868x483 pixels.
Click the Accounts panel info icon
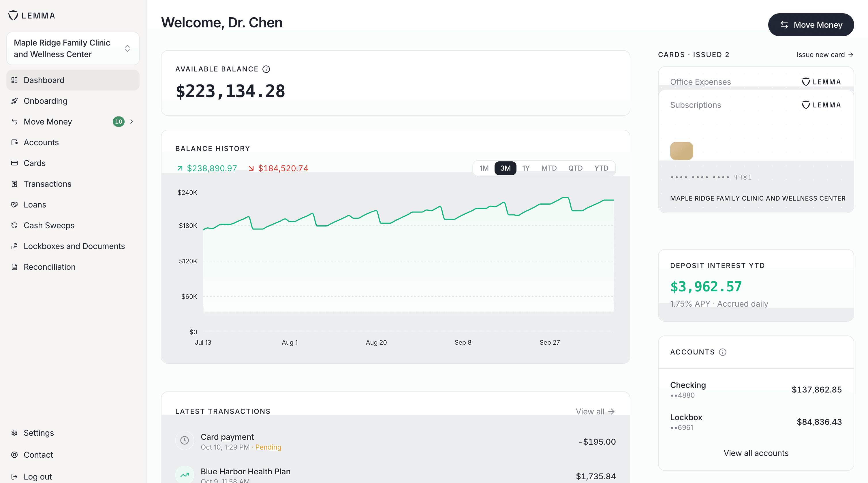coord(723,352)
